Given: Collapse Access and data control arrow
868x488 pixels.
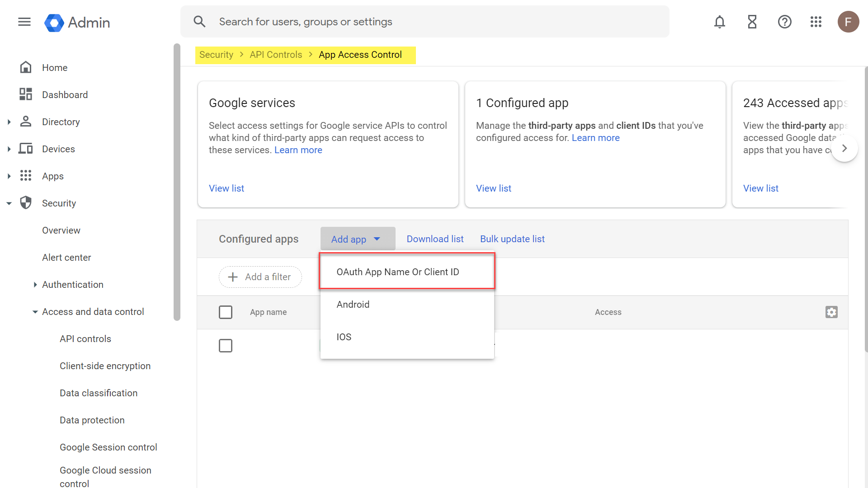Looking at the screenshot, I should point(35,312).
